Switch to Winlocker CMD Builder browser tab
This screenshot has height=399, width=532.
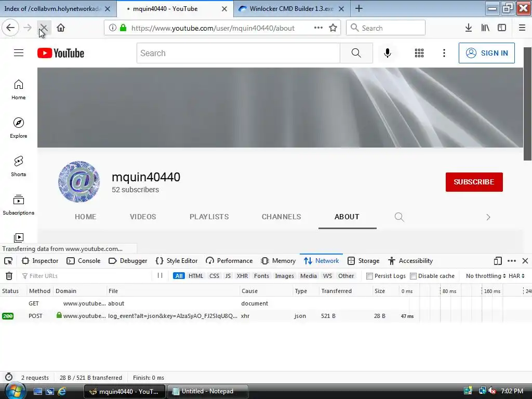point(291,9)
